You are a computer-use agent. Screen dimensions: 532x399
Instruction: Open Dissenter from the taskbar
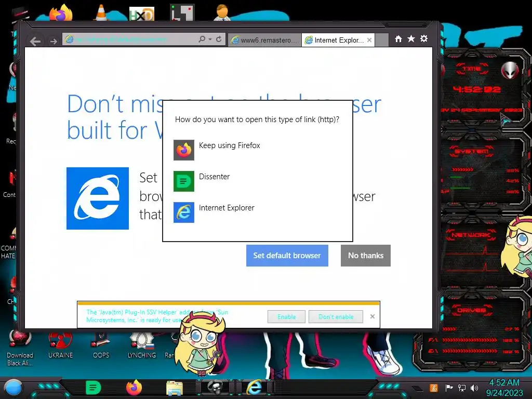[x=94, y=388]
